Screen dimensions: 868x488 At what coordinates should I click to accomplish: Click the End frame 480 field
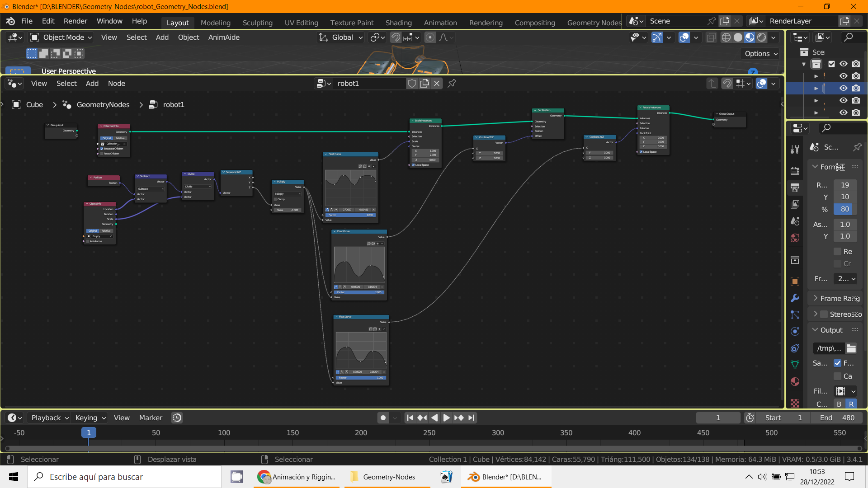837,418
